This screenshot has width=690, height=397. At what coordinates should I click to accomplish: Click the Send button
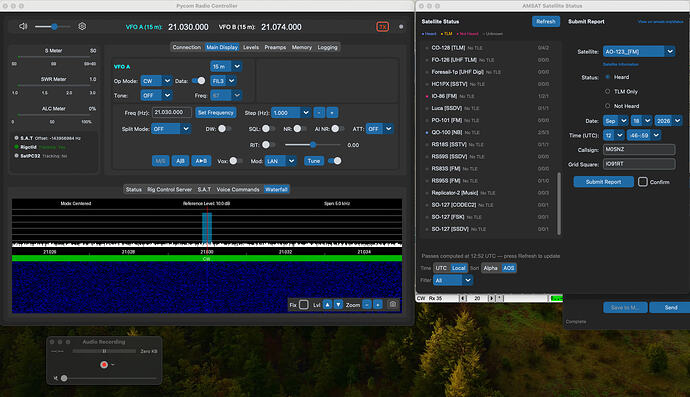point(671,307)
